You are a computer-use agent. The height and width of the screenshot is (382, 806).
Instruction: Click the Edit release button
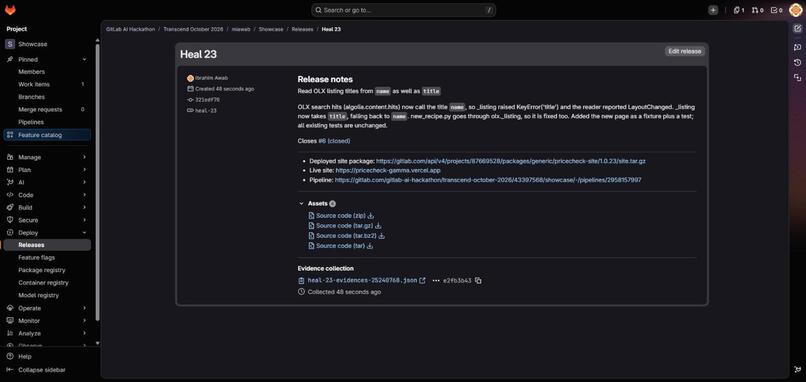[x=684, y=51]
